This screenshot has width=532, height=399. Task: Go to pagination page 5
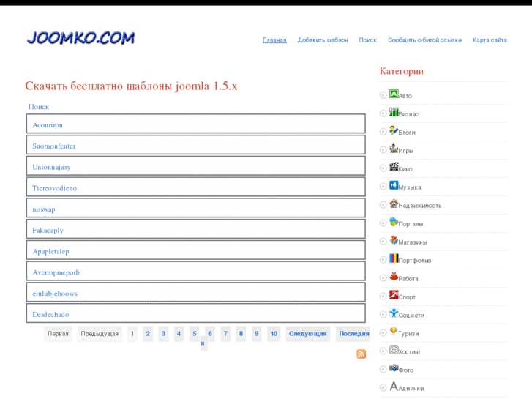click(195, 334)
